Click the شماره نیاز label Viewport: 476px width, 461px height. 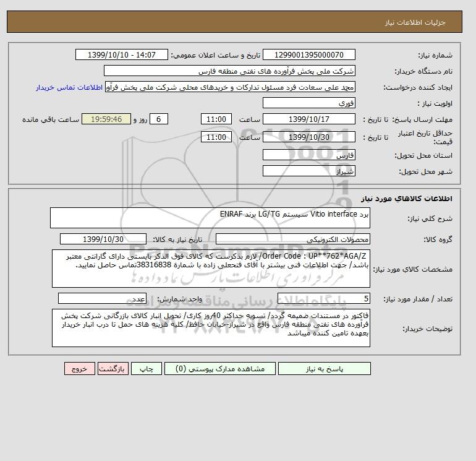435,55
